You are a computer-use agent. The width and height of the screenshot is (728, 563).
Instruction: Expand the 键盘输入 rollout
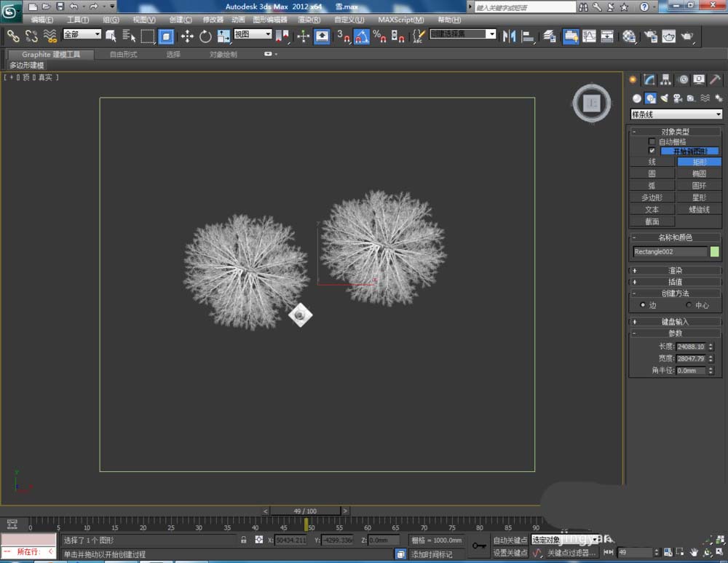tap(675, 321)
